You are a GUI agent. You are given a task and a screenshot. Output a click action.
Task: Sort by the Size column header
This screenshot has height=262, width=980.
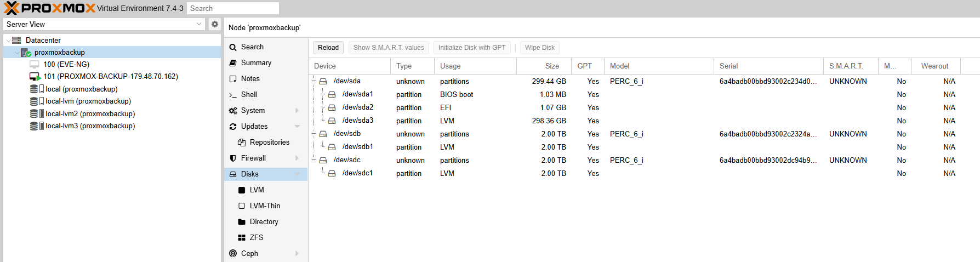(x=544, y=66)
